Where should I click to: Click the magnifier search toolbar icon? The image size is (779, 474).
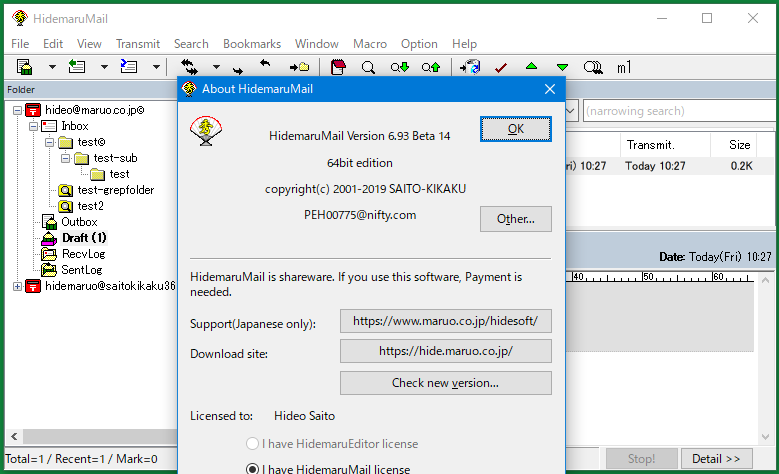[368, 68]
